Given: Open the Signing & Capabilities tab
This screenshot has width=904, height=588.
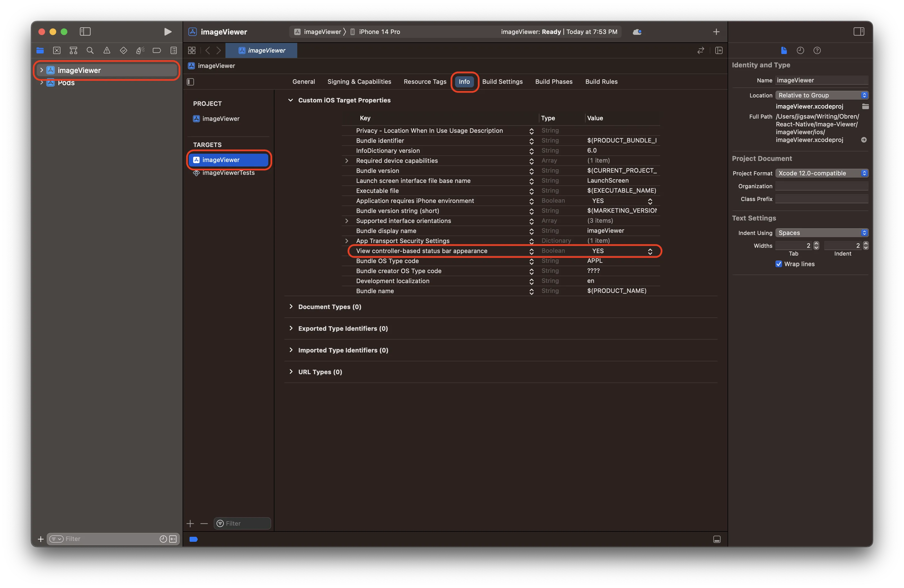Looking at the screenshot, I should 359,81.
